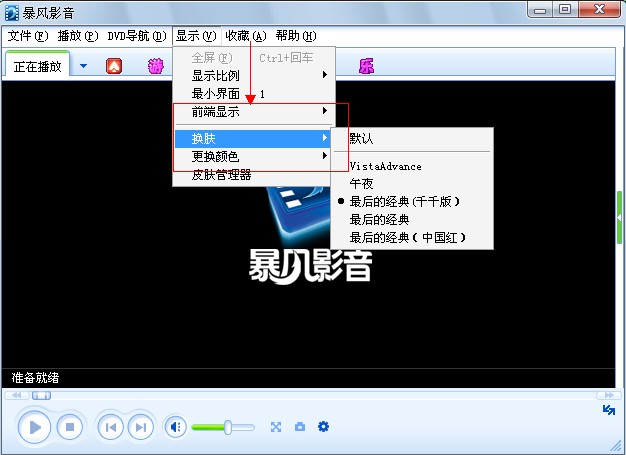Click the 准备就绪 status text
The height and width of the screenshot is (455, 626).
pyautogui.click(x=35, y=378)
